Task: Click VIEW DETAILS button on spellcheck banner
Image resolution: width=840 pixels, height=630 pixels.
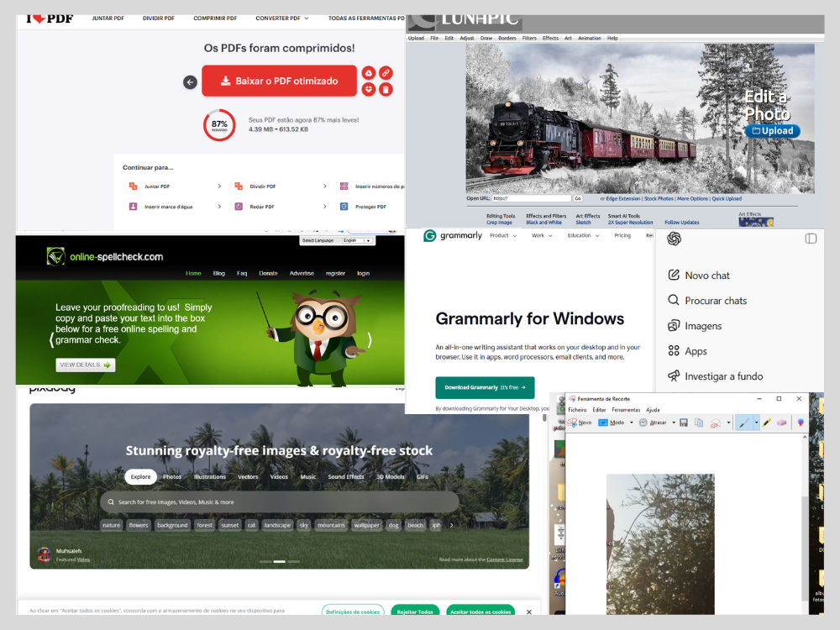Action: (85, 365)
